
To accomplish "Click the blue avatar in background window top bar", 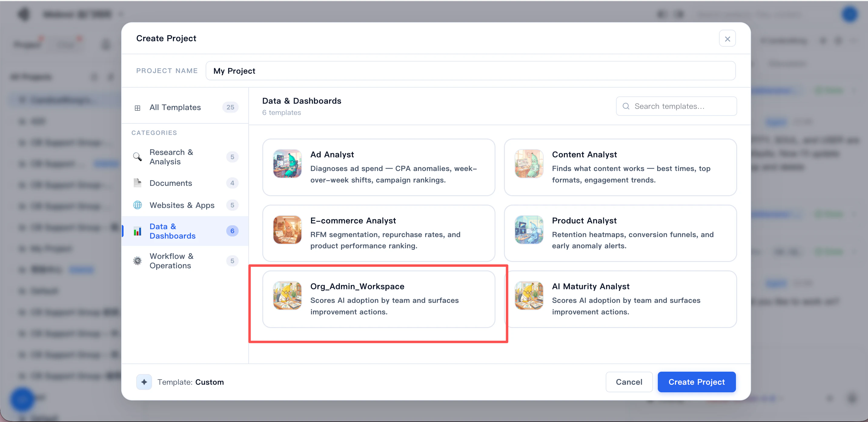I will [850, 15].
